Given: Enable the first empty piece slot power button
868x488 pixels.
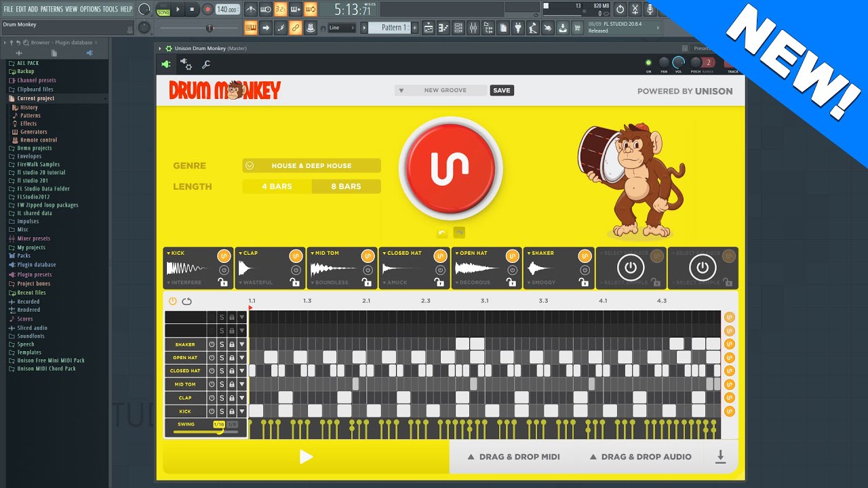Looking at the screenshot, I should click(631, 267).
